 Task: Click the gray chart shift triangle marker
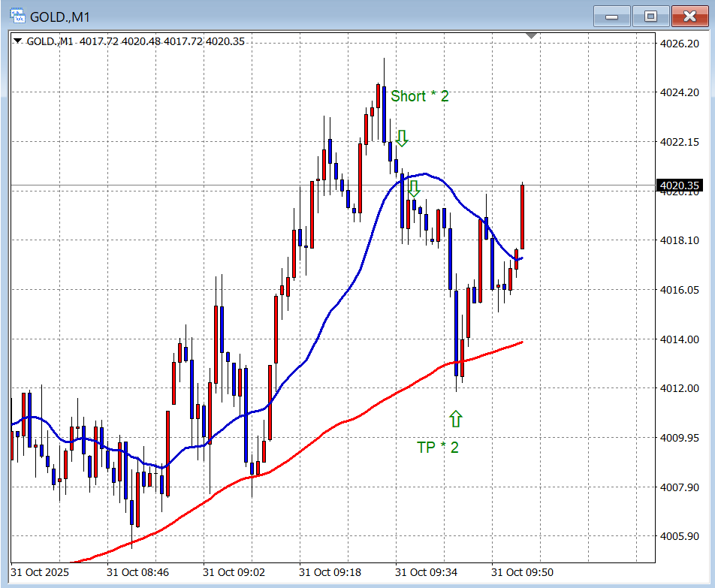[532, 36]
